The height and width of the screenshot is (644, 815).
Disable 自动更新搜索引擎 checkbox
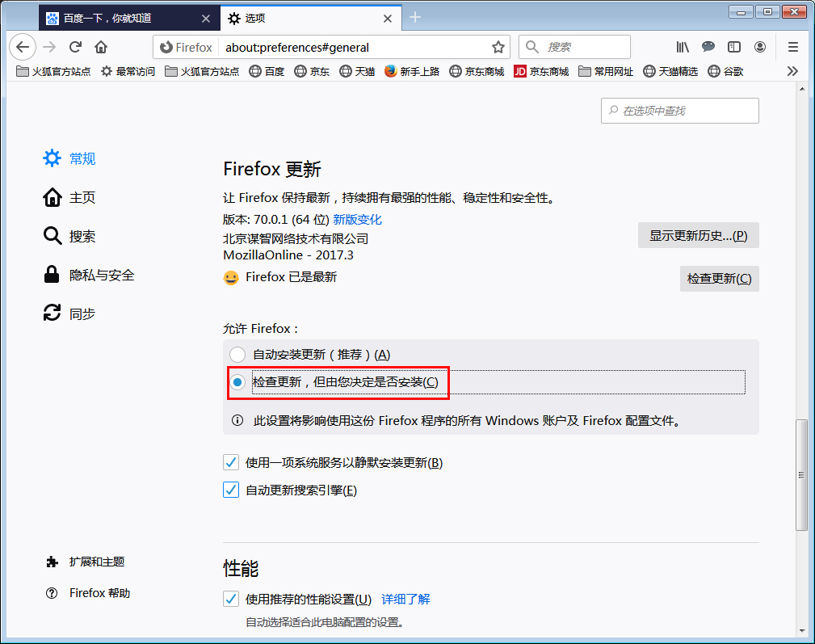point(230,490)
